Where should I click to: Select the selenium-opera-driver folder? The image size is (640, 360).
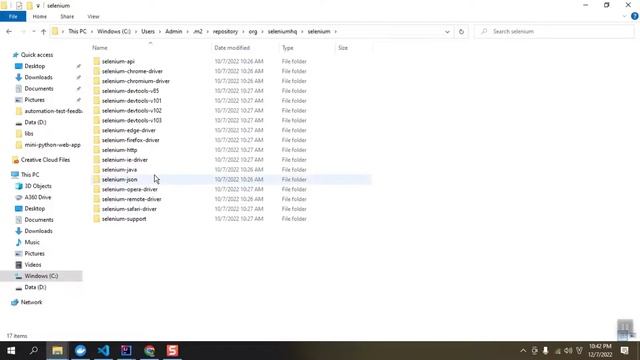pos(129,189)
